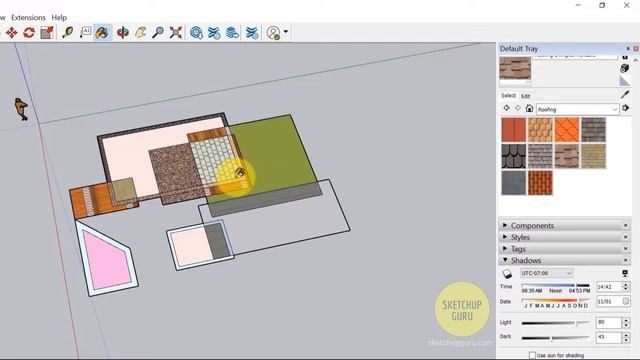The height and width of the screenshot is (360, 640).
Task: Open the Extension Manager icon
Action: [252, 33]
